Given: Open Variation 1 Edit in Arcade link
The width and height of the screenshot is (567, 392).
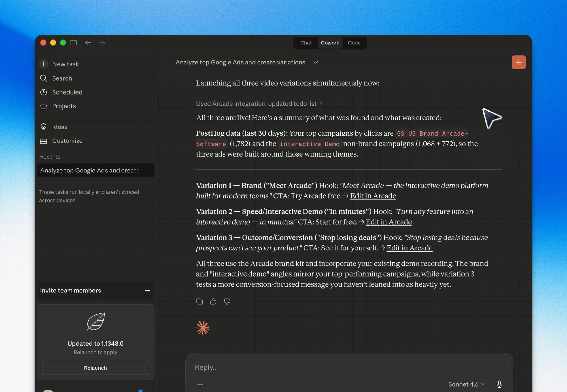Looking at the screenshot, I should [373, 196].
